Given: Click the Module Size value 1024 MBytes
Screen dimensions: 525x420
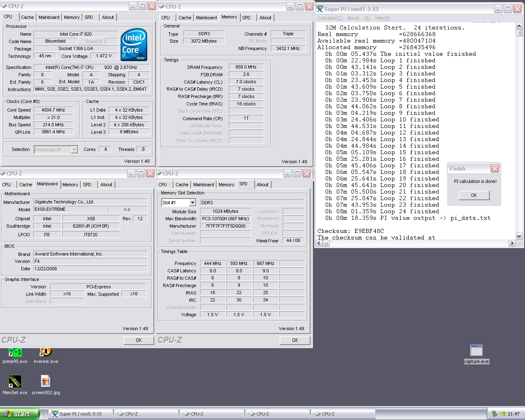Looking at the screenshot, I should 226,211.
